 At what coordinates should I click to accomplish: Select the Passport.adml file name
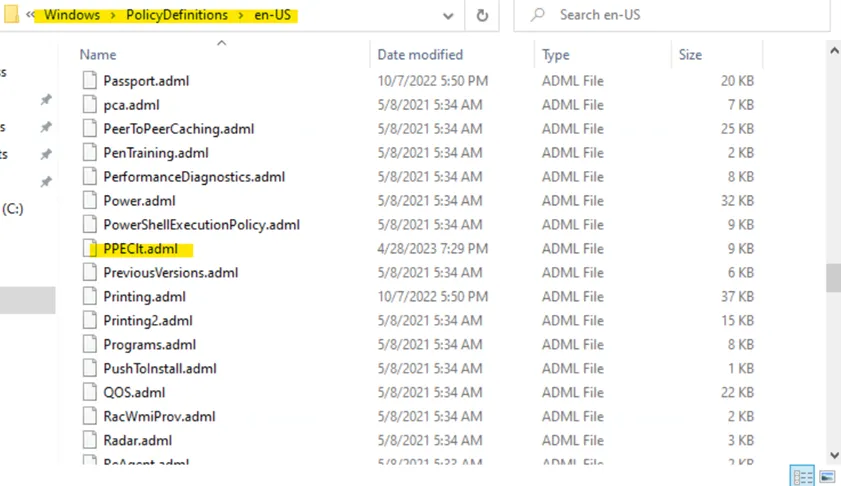click(x=146, y=81)
